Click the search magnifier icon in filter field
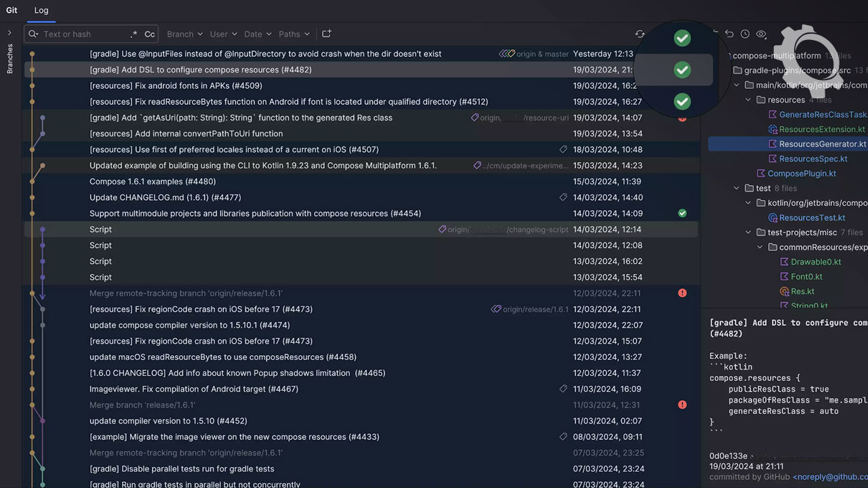 tap(33, 34)
